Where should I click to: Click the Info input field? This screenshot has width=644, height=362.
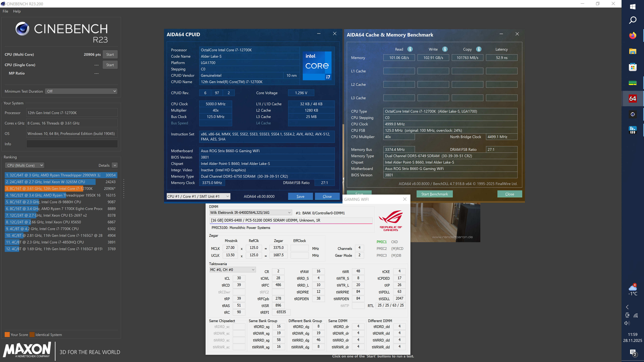pyautogui.click(x=72, y=144)
